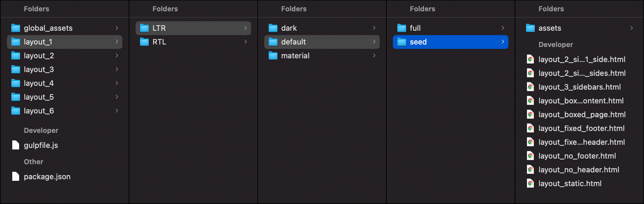Expand the dark folder chevron
Image resolution: width=644 pixels, height=204 pixels.
point(374,28)
